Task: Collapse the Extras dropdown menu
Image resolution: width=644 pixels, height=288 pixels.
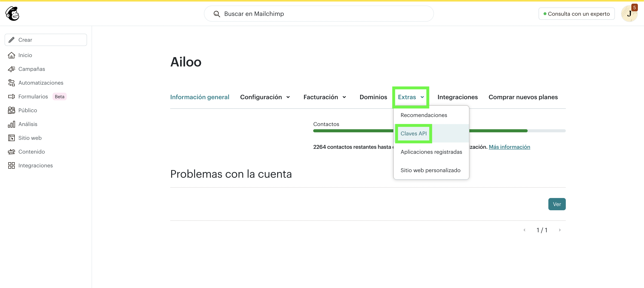Action: [x=411, y=97]
